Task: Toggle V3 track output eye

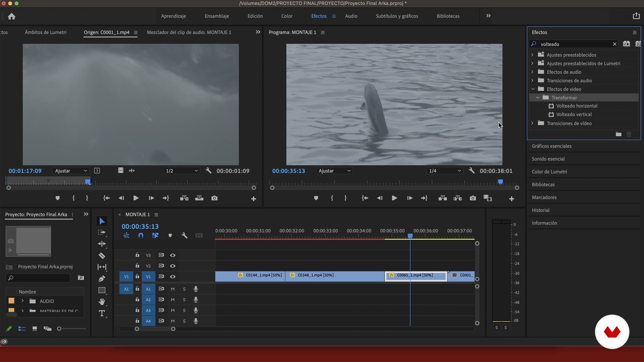Action: click(173, 255)
